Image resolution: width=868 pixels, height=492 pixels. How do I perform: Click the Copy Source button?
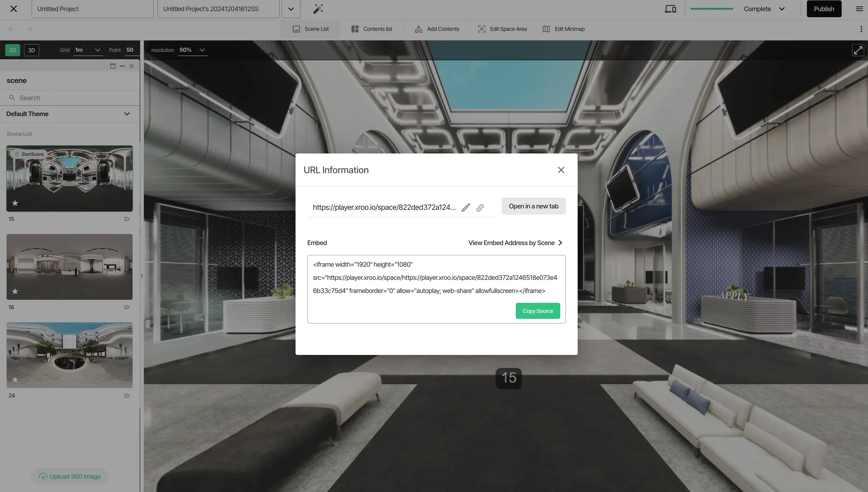coord(537,311)
